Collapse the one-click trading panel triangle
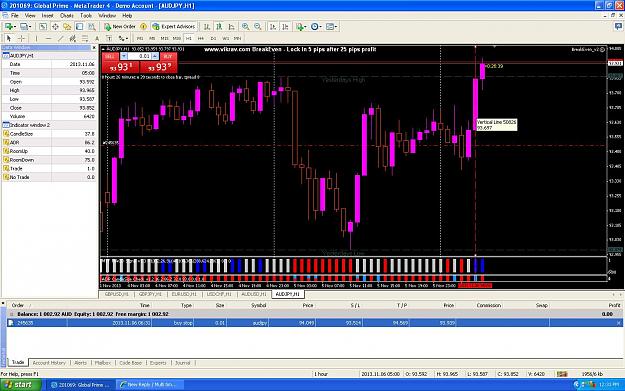 (x=103, y=49)
